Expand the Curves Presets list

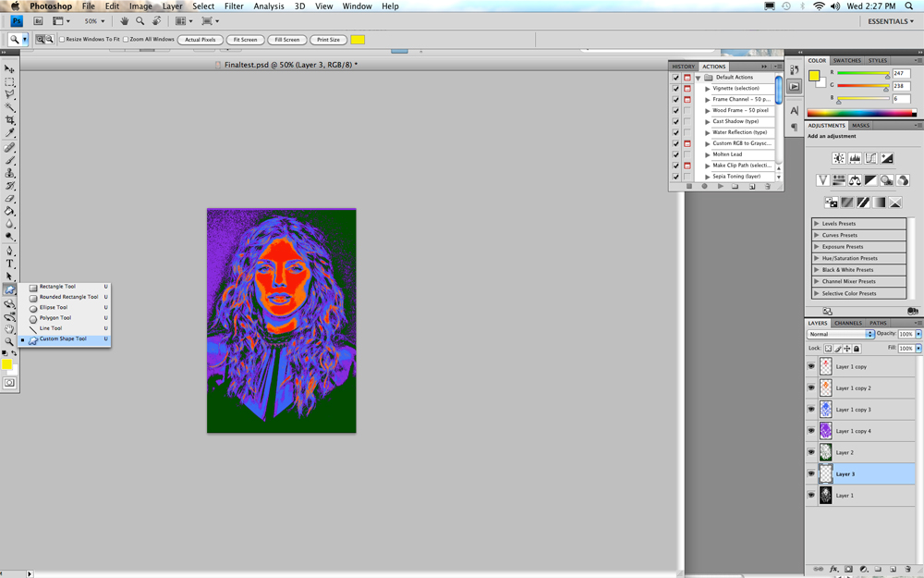pyautogui.click(x=816, y=235)
